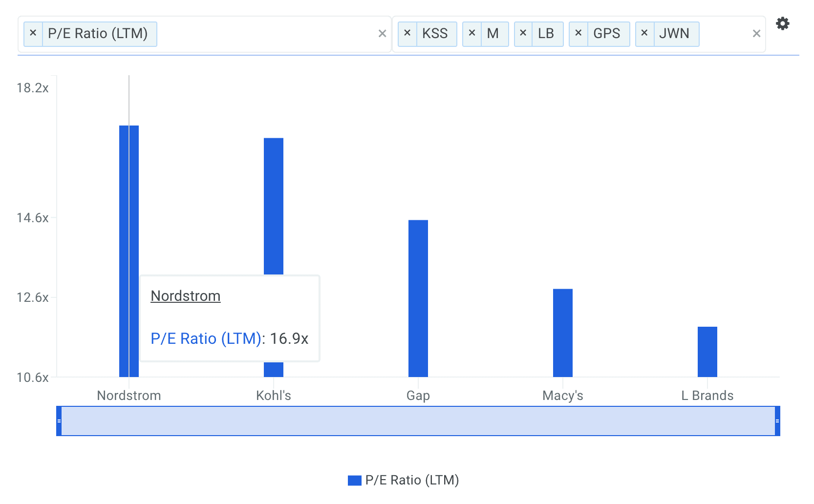This screenshot has width=814, height=504.
Task: Grab the right range slider handle
Action: [777, 421]
